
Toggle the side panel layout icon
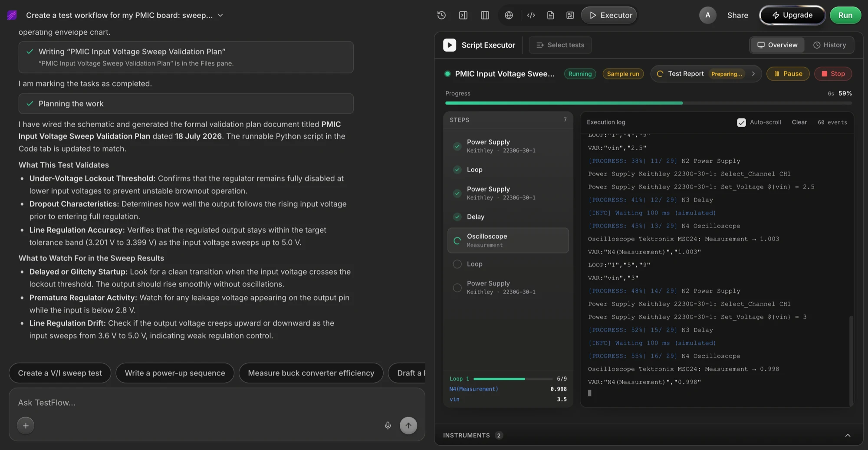pyautogui.click(x=463, y=15)
